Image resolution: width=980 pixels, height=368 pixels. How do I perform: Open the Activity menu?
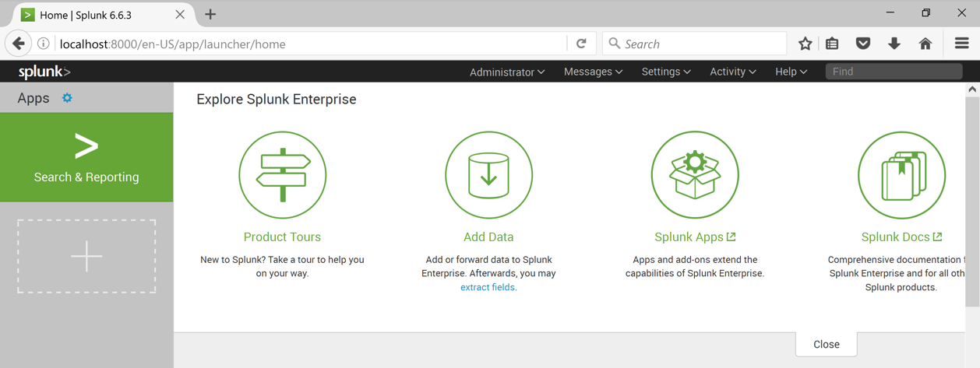732,72
